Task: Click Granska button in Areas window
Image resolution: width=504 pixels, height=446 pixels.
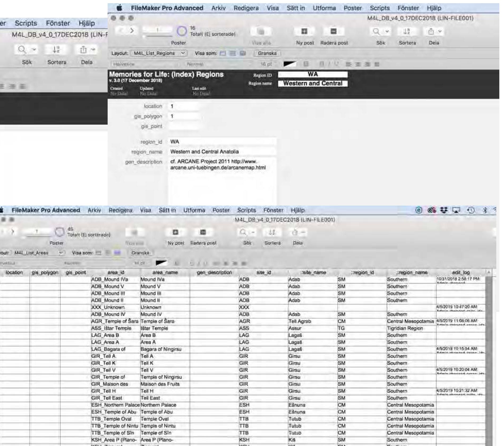Action: 140,253
